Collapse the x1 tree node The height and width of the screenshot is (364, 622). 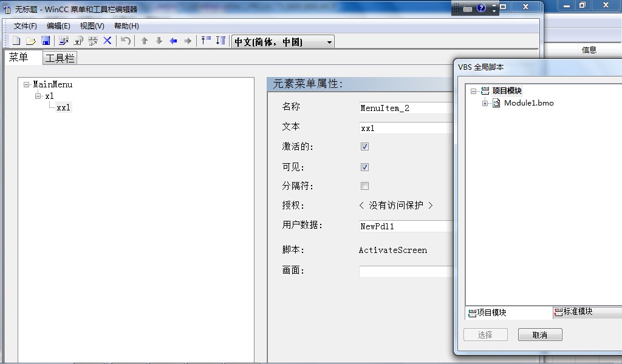pyautogui.click(x=38, y=96)
